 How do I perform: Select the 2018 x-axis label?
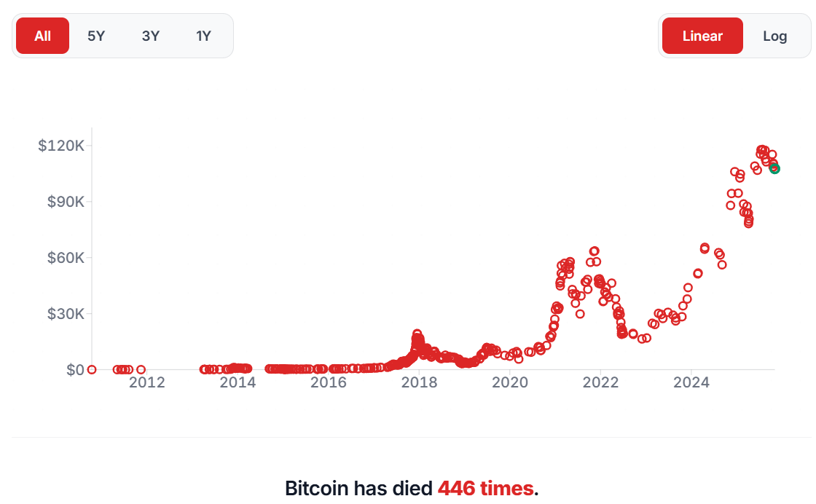[419, 382]
